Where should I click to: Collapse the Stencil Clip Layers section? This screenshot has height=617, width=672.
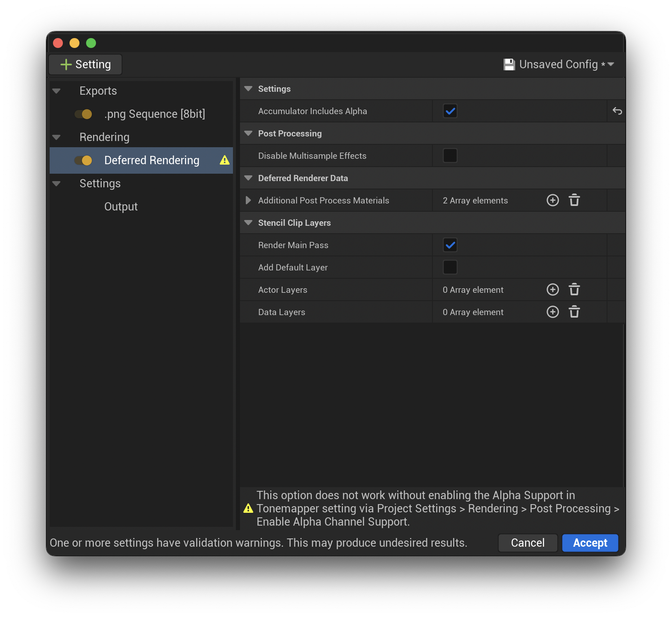[248, 222]
